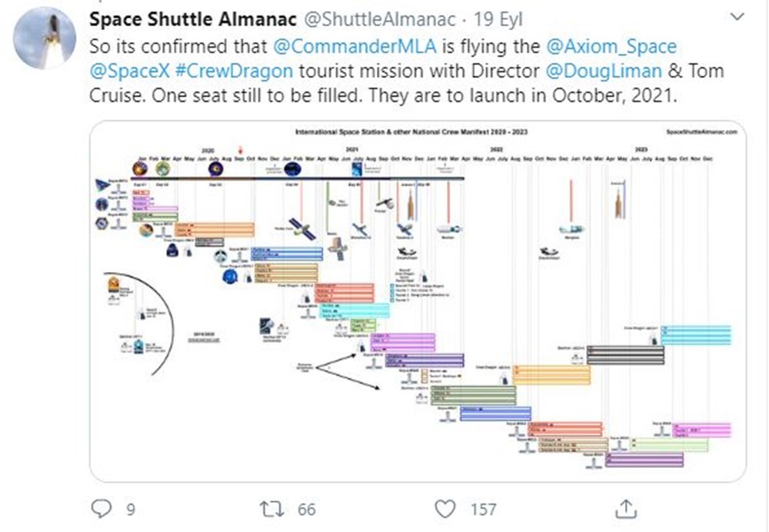
Task: Open the share tweet icon
Action: pyautogui.click(x=626, y=508)
